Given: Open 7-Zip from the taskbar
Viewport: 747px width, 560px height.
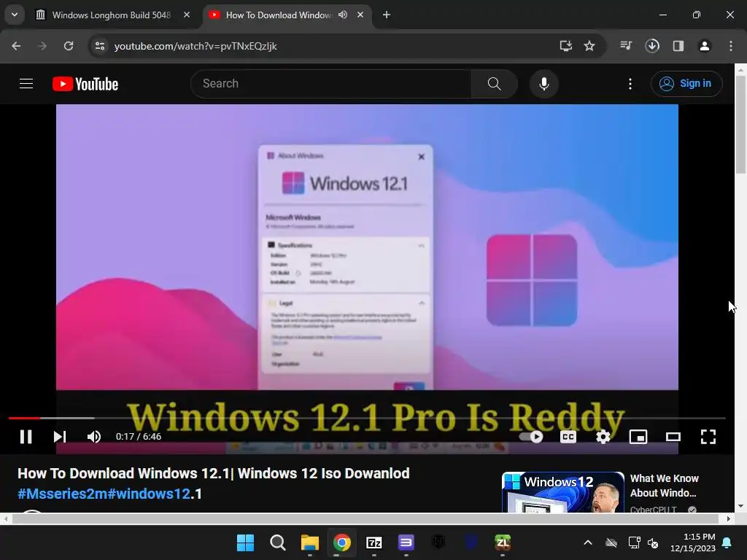Looking at the screenshot, I should [374, 542].
